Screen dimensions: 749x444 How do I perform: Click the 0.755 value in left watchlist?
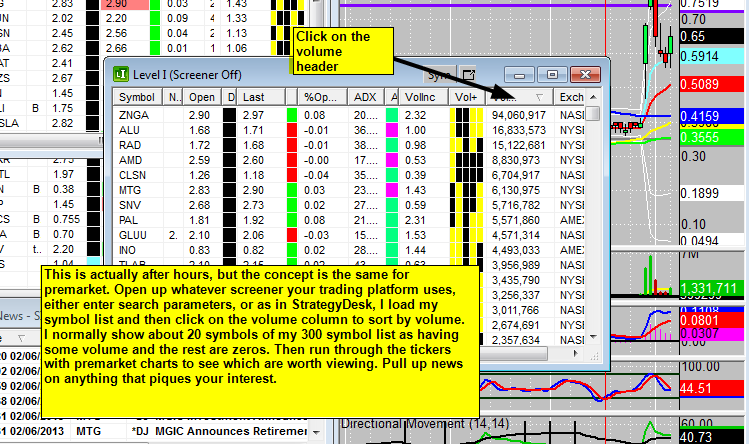pyautogui.click(x=67, y=219)
